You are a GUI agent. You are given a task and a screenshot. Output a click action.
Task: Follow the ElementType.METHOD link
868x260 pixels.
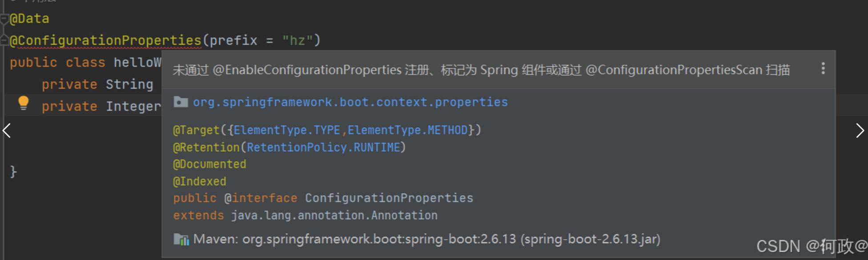(x=407, y=130)
